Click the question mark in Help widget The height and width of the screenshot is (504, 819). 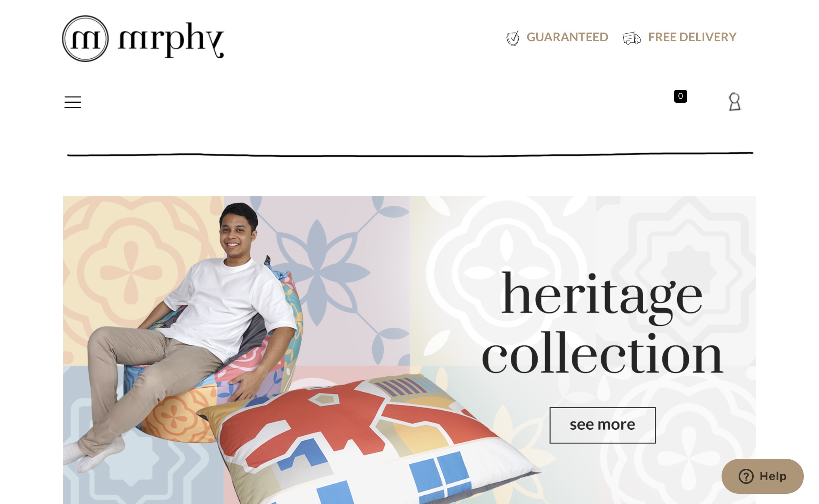[x=746, y=476]
